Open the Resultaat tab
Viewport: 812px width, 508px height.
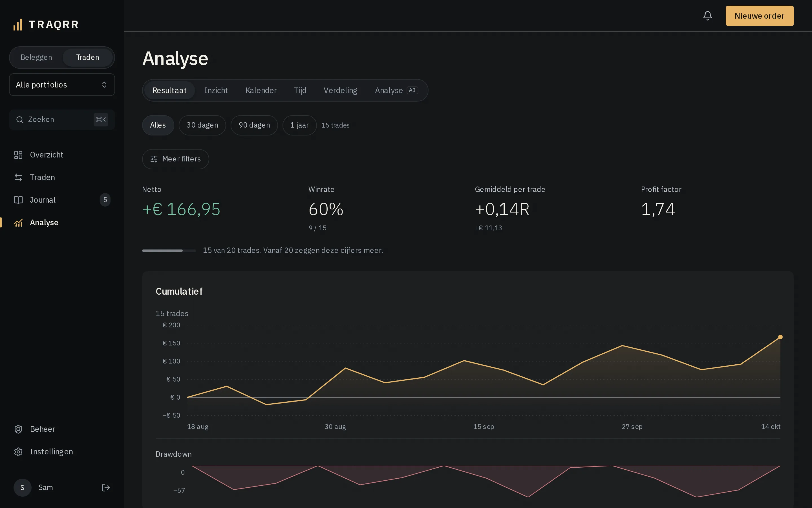point(169,90)
